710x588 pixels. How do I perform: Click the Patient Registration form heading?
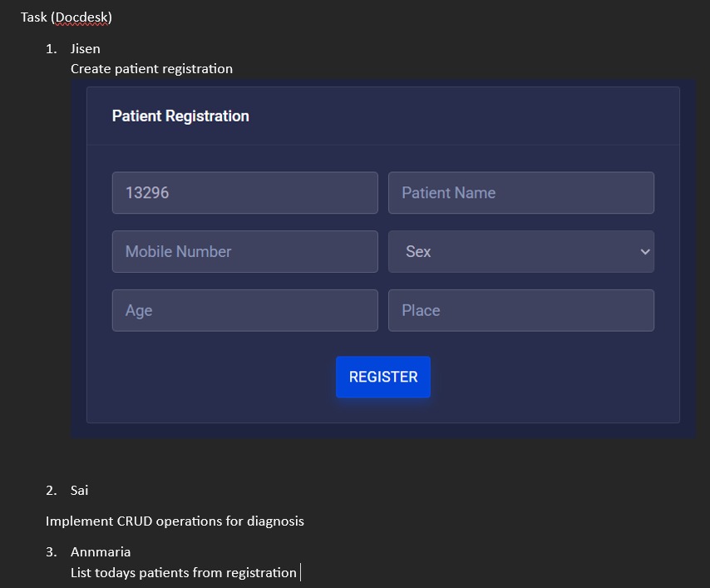(180, 116)
